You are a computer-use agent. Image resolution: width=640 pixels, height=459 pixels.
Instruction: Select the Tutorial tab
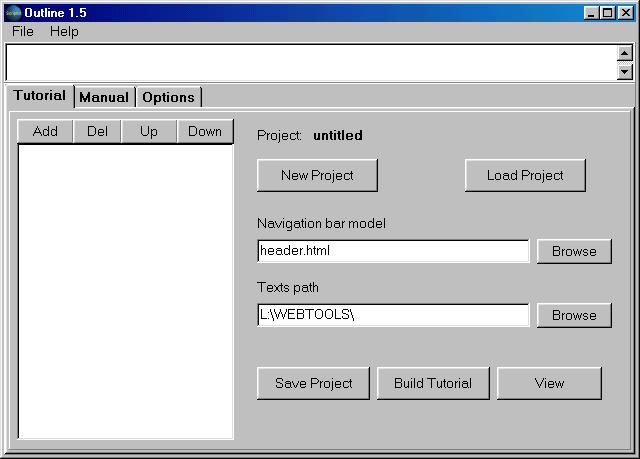40,96
